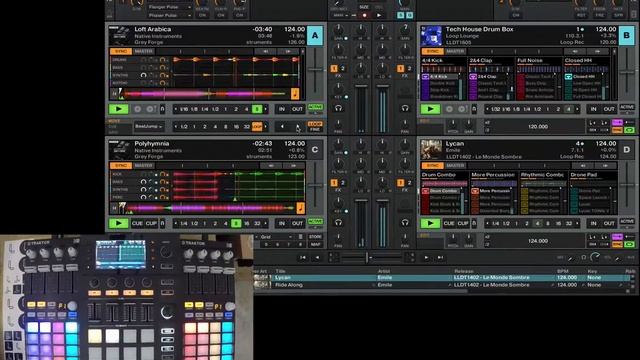640x360 pixels.
Task: Click Deck A tempo bend right arrow
Action: pos(288,51)
